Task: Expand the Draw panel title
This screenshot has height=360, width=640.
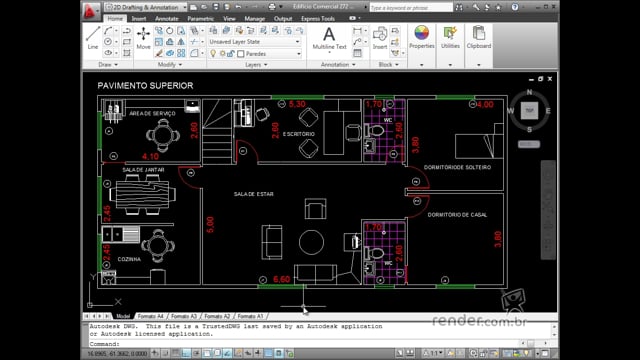Action: point(108,64)
